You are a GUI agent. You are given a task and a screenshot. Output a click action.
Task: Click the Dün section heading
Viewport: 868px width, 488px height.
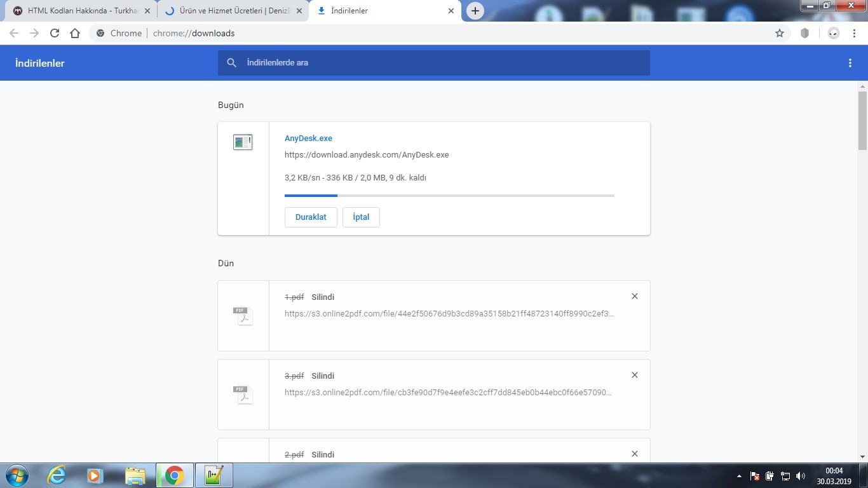tap(226, 263)
